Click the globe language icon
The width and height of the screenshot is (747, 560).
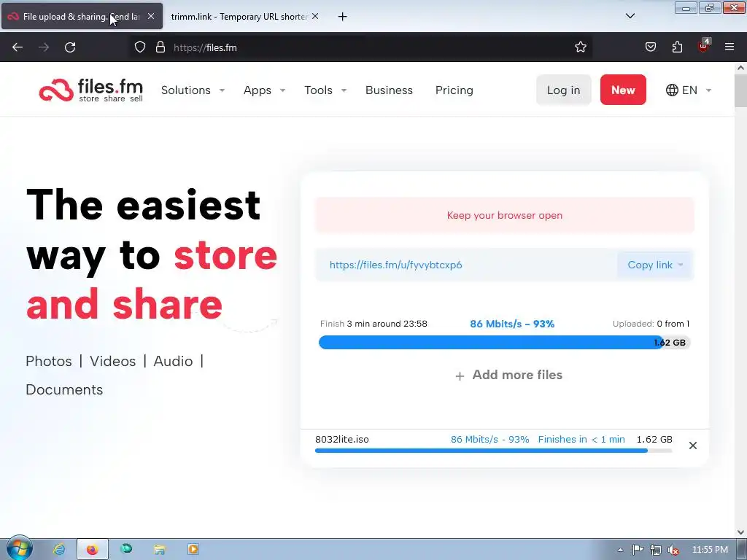tap(672, 90)
